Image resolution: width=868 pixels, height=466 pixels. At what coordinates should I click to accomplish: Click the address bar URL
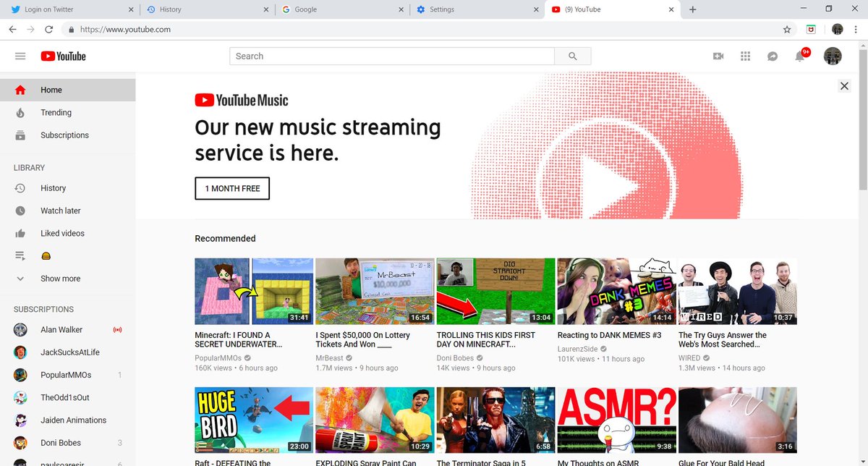point(125,30)
